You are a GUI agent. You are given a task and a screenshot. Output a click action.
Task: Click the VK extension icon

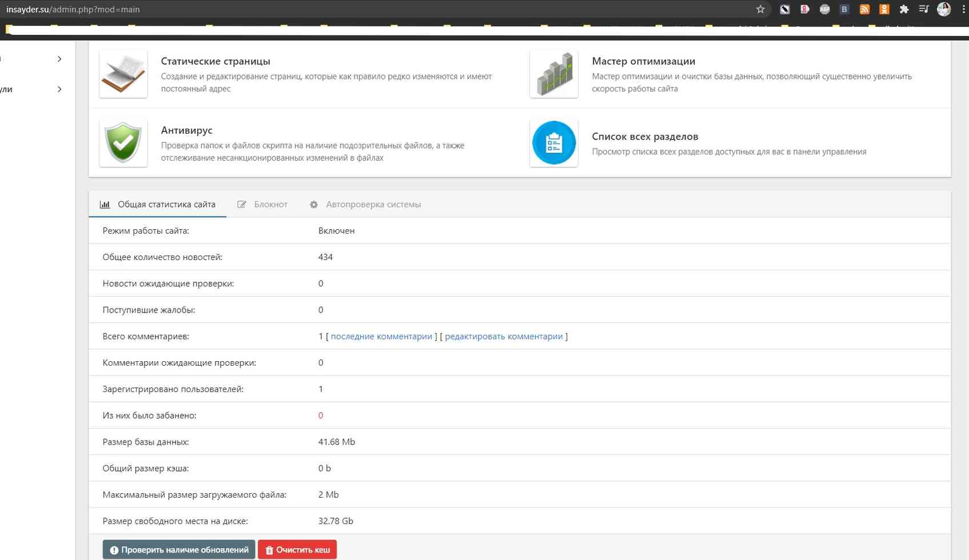point(844,9)
